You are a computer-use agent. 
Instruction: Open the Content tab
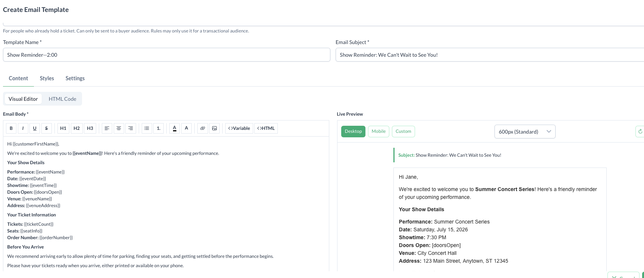[18, 78]
